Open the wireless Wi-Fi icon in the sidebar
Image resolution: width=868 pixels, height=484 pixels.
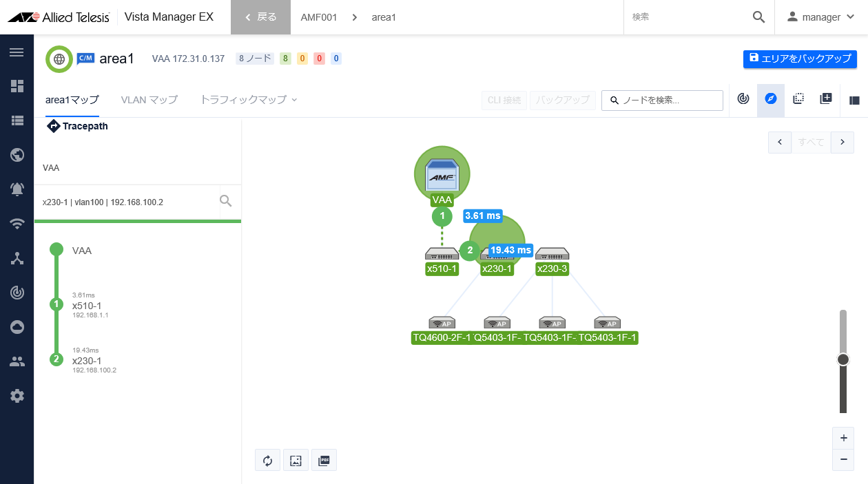tap(17, 223)
